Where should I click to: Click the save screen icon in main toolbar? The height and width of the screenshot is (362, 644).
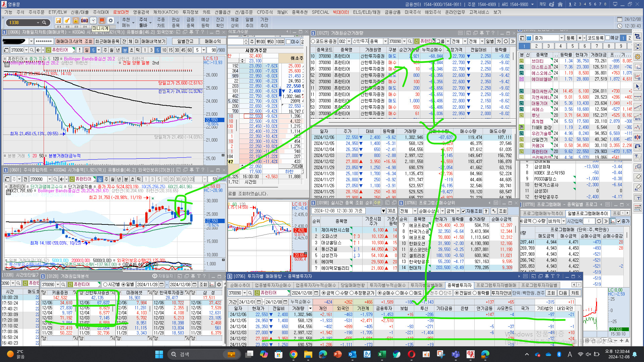pyautogui.click(x=58, y=21)
